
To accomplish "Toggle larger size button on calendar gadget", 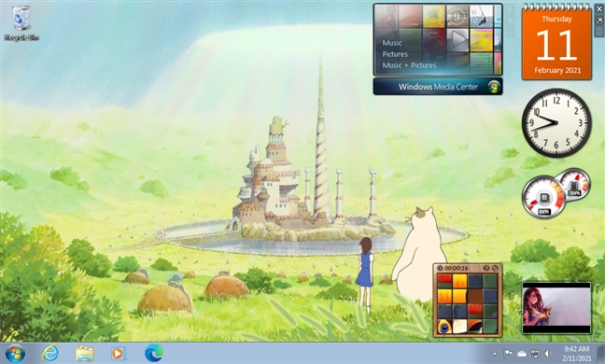I will tap(599, 21).
